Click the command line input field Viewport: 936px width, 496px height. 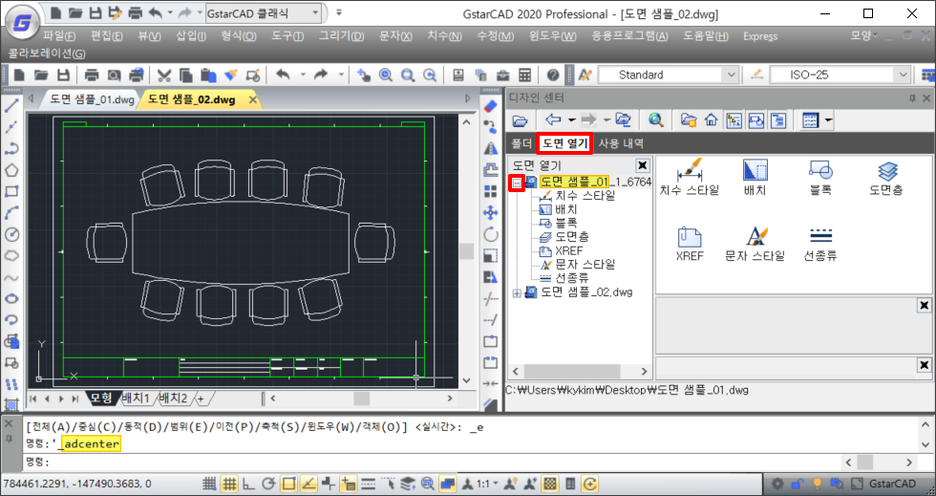point(400,462)
